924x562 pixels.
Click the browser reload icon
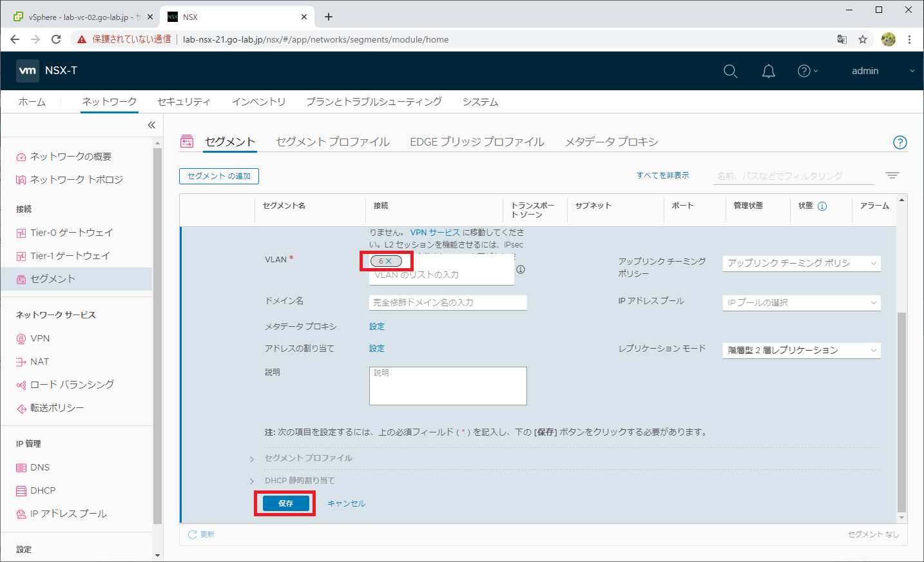pos(56,39)
